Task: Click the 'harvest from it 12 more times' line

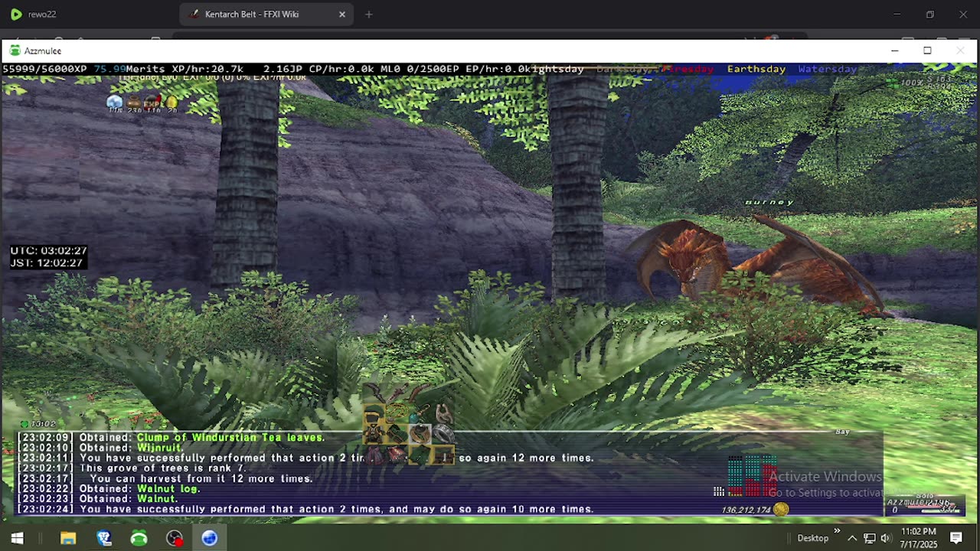Action: 165,479
